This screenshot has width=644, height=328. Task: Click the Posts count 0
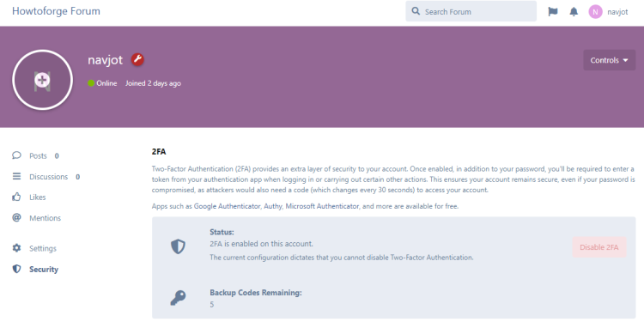point(57,156)
